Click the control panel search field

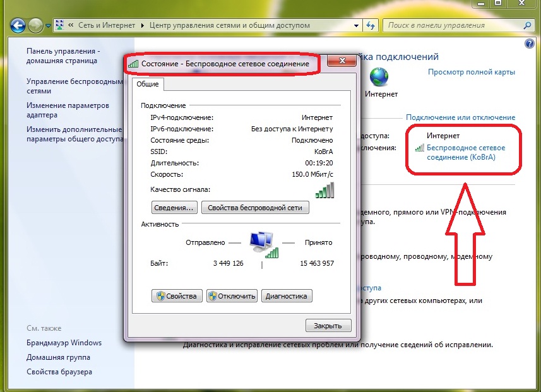point(451,25)
